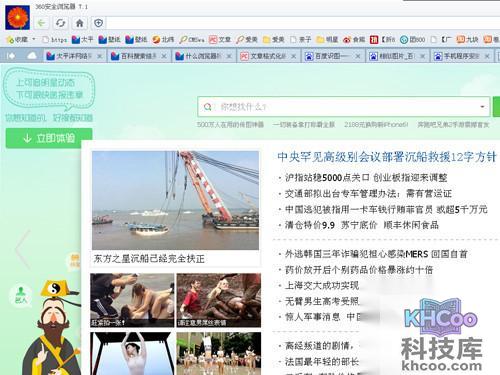Open the 食福 Weibo bookmark
This screenshot has width=500, height=375.
(354, 40)
